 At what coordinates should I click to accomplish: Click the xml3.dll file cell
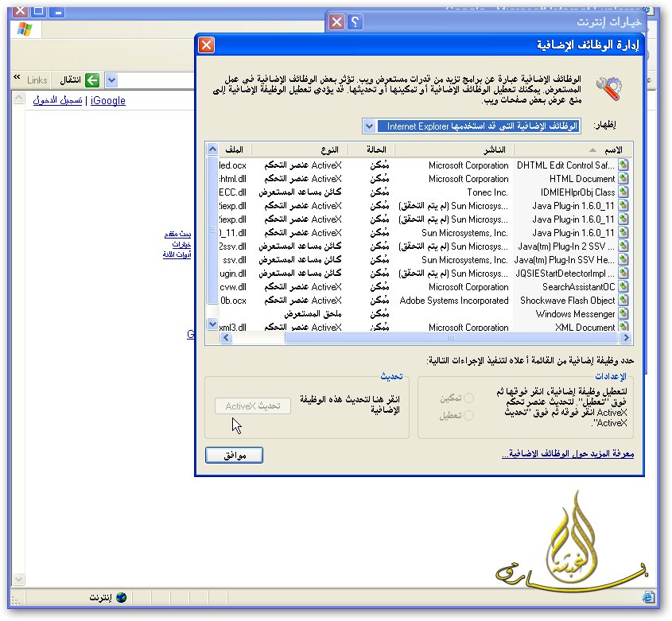tap(233, 327)
